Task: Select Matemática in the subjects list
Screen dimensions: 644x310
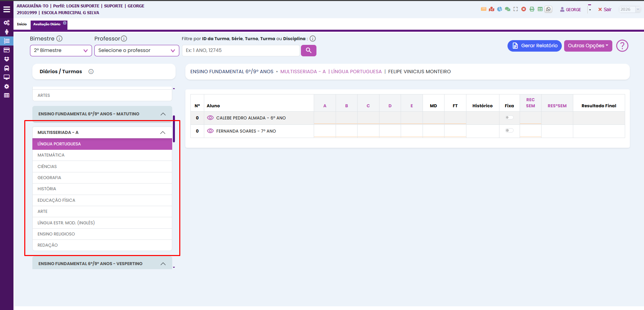Action: tap(51, 155)
